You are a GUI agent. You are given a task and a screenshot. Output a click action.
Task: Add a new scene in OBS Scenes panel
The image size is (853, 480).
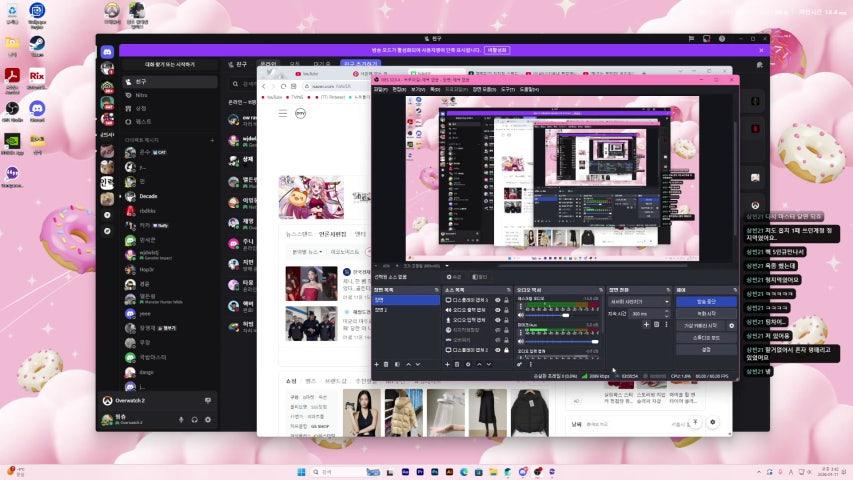[x=376, y=364]
